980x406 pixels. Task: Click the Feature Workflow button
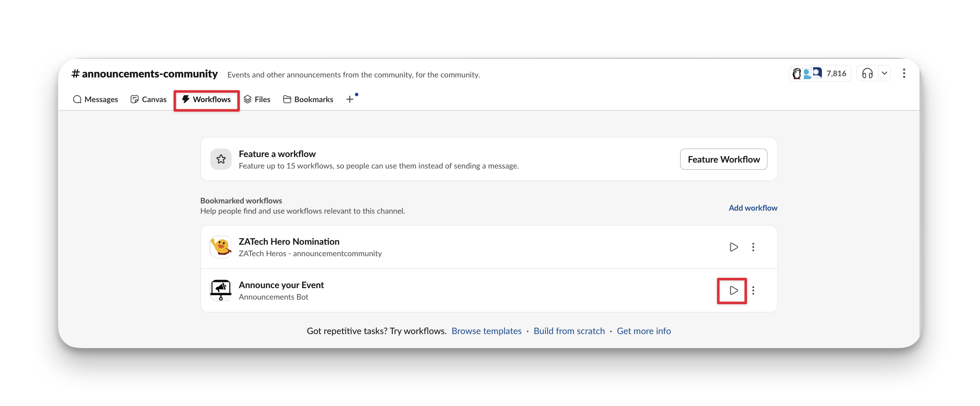click(723, 159)
